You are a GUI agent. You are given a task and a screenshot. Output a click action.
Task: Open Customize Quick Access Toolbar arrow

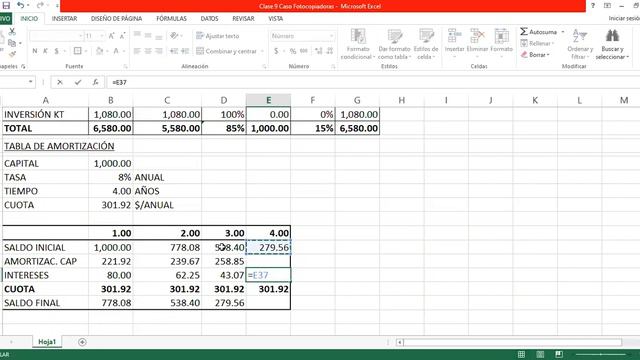tap(57, 6)
